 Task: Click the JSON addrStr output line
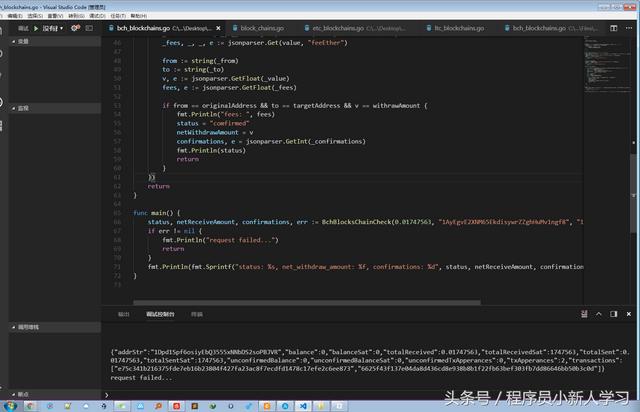pos(370,352)
